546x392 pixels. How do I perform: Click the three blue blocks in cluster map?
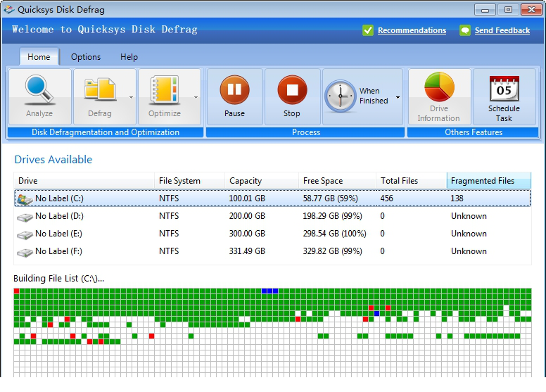pyautogui.click(x=270, y=291)
